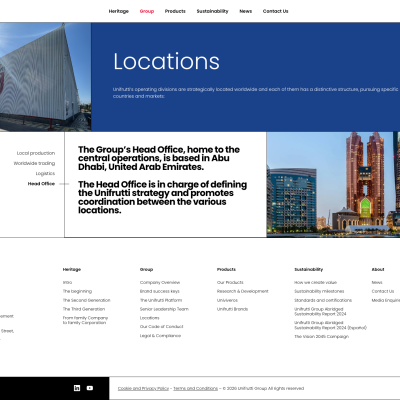The image size is (400, 400).
Task: Open the Terms and Conditions link
Action: (x=196, y=388)
